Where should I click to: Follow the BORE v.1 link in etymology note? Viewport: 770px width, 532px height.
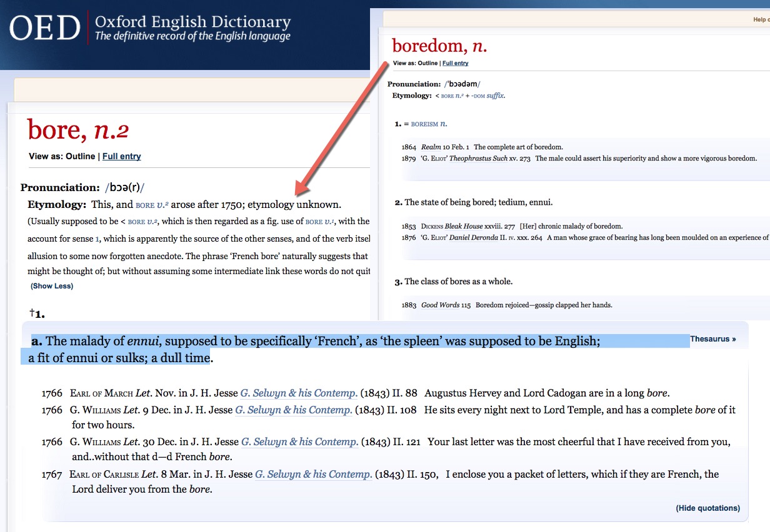tap(319, 221)
